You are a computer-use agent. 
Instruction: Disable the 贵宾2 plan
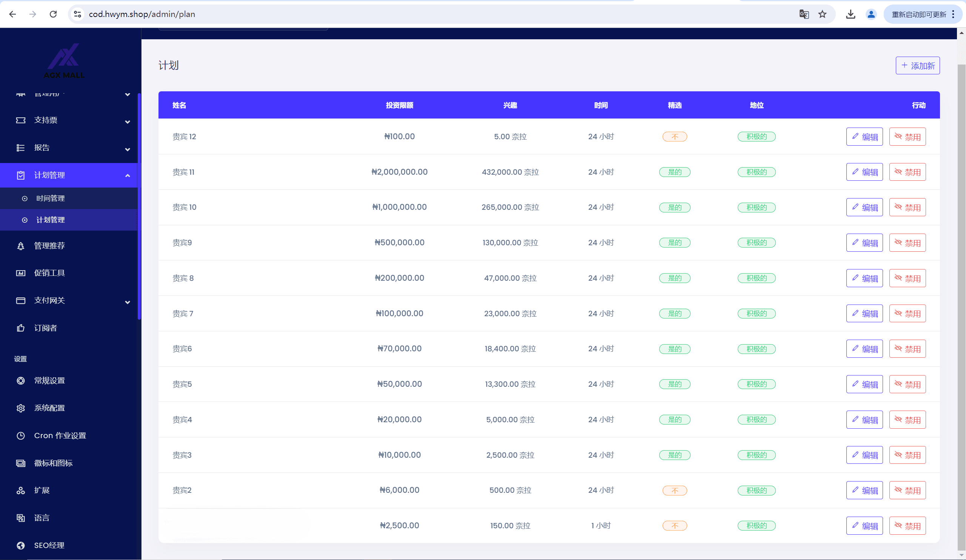click(x=907, y=490)
